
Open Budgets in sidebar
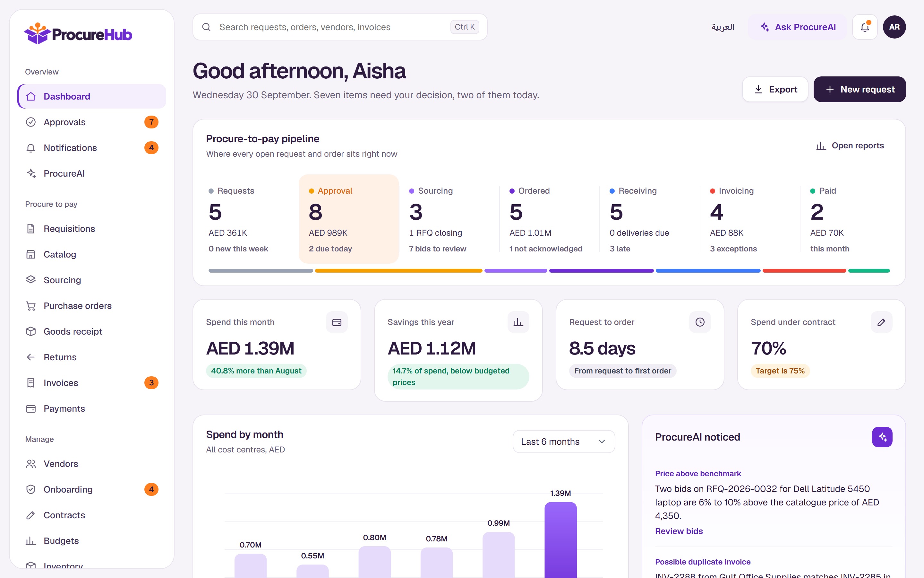point(92,541)
